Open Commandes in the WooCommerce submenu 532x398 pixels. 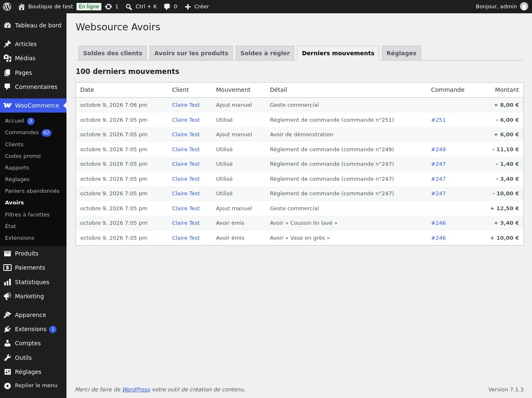(22, 133)
